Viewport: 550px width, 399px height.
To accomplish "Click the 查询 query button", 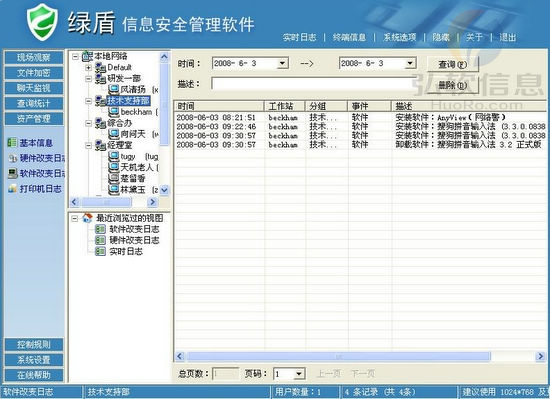I will point(452,65).
